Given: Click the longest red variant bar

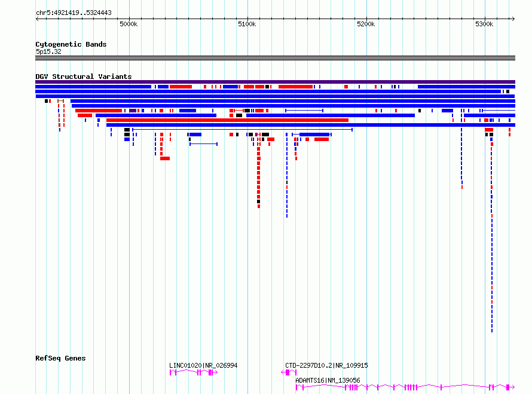Looking at the screenshot, I should pyautogui.click(x=227, y=120).
